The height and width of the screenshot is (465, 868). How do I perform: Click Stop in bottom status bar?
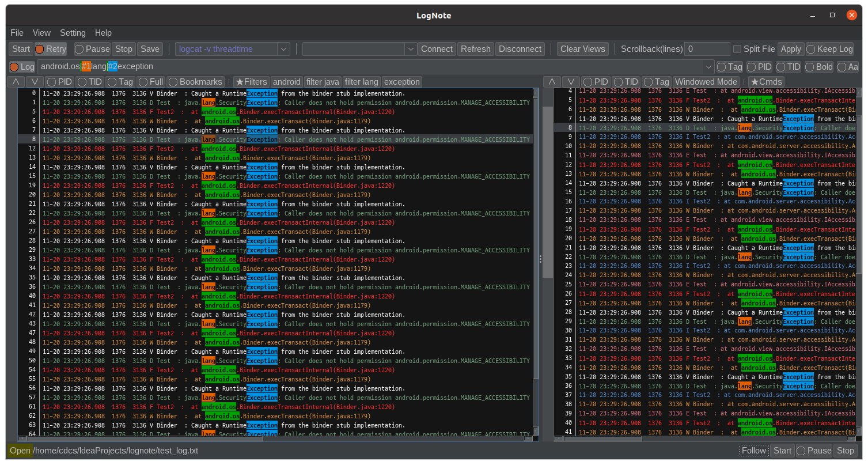coord(846,451)
